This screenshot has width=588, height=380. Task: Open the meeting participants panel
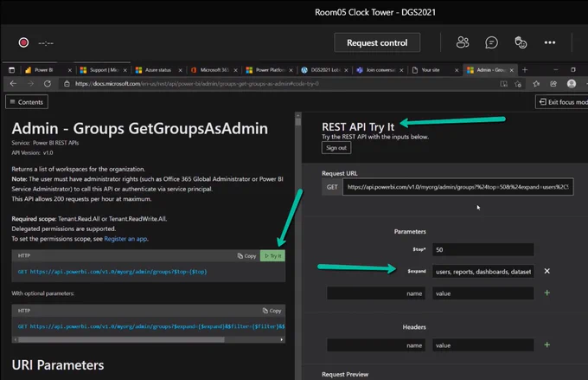click(x=463, y=42)
